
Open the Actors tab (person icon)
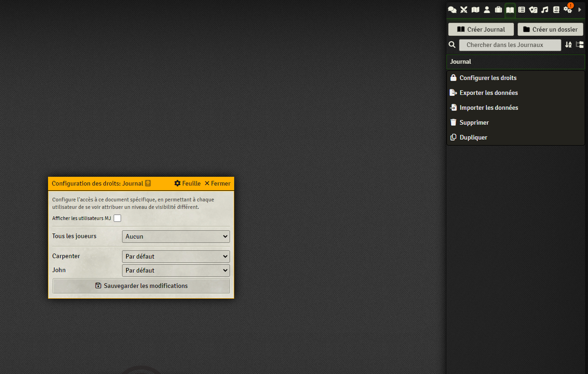487,9
